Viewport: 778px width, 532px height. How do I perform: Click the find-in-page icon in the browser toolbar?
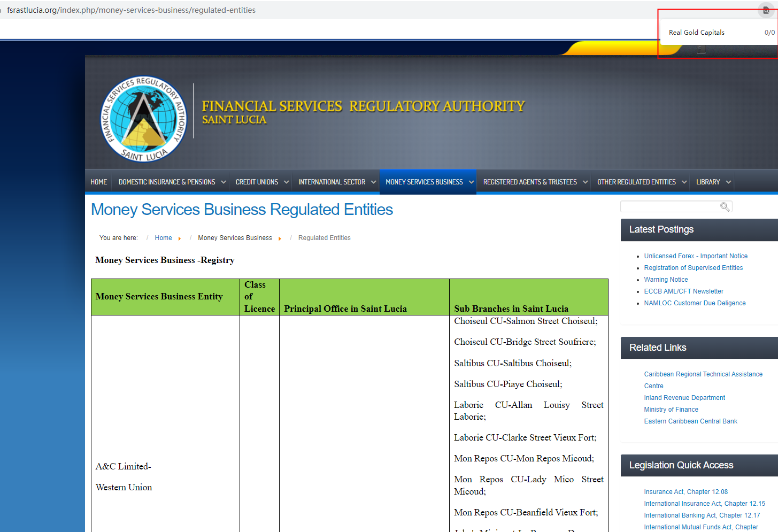(766, 10)
